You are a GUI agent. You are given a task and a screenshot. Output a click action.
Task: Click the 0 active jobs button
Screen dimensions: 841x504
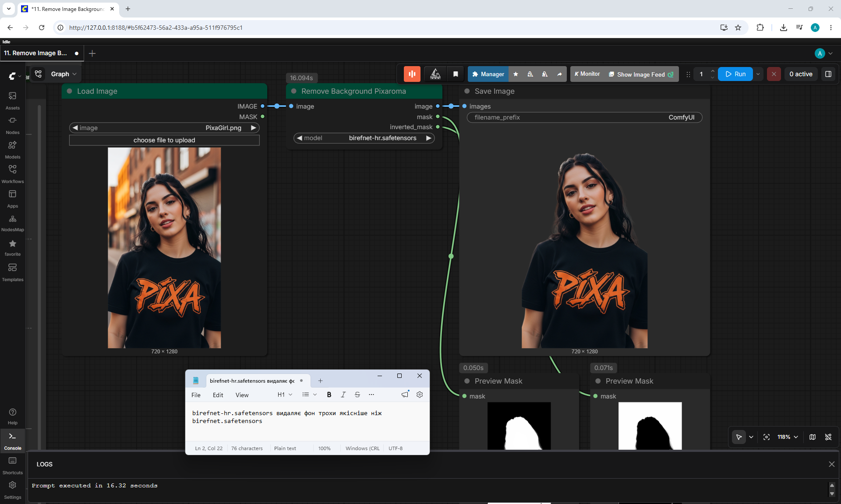point(801,74)
